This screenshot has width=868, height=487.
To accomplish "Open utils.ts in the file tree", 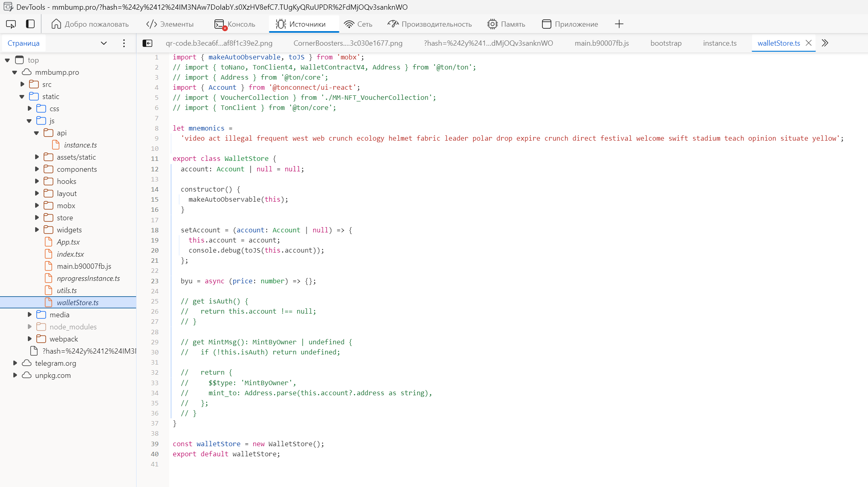I will click(67, 291).
